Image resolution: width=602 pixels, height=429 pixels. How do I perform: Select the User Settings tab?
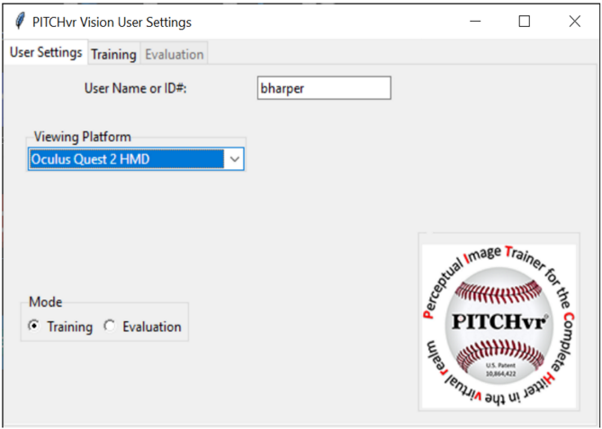[45, 53]
